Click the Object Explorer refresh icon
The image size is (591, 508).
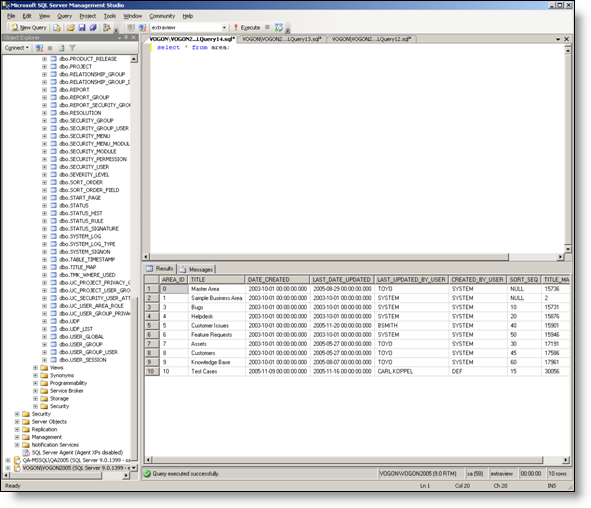pyautogui.click(x=61, y=48)
